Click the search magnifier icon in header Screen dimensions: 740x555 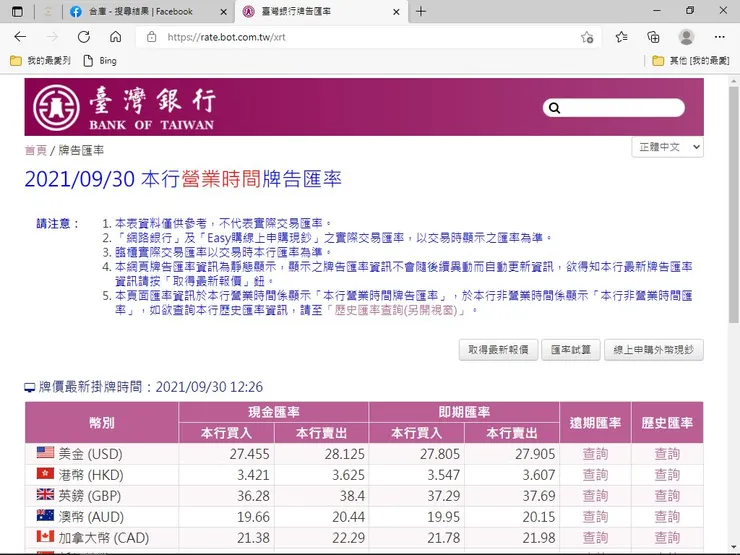point(555,108)
